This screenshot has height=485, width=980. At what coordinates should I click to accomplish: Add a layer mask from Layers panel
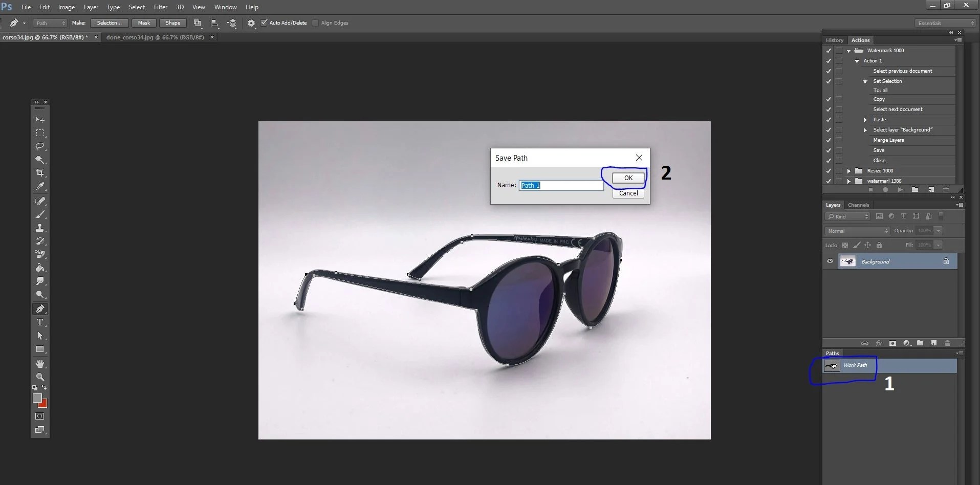(x=892, y=343)
